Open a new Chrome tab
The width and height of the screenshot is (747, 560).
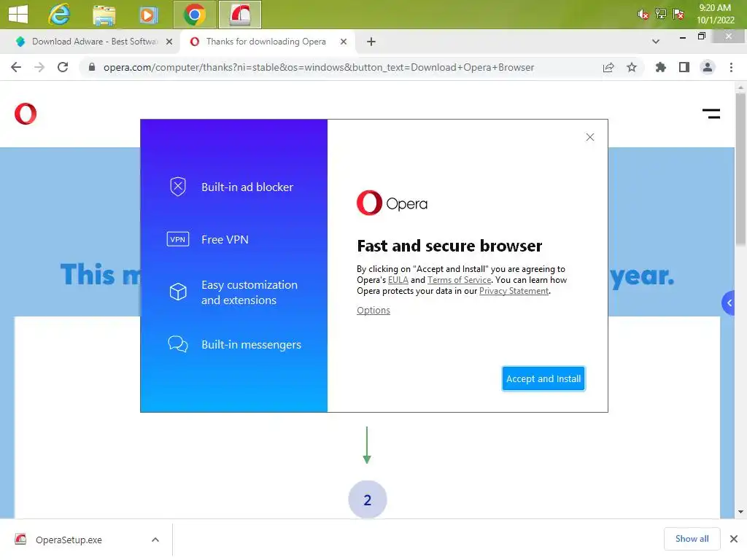(x=371, y=42)
